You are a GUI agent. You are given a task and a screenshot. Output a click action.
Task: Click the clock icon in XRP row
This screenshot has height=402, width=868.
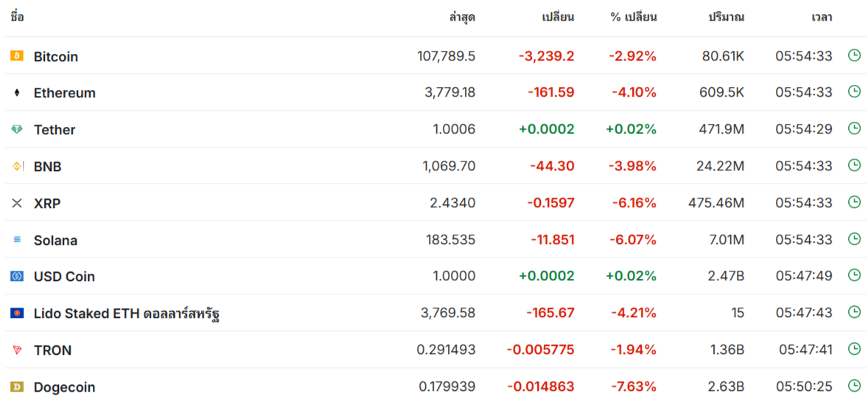point(854,202)
